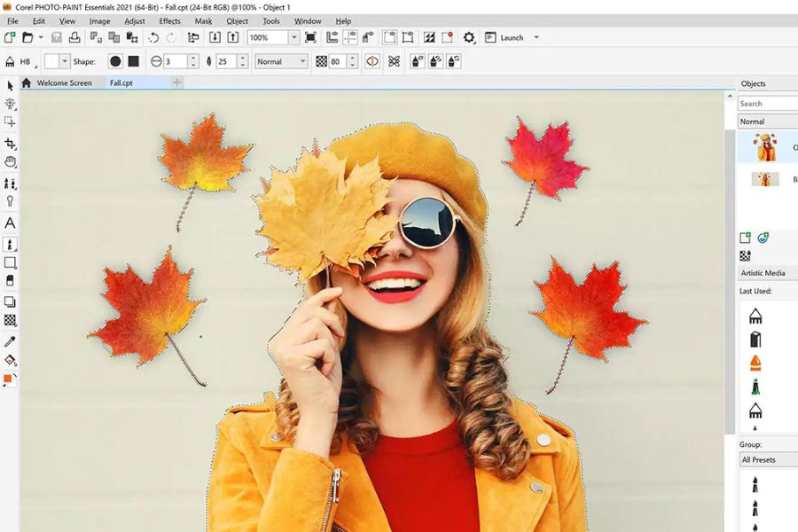Click the Import icon with down arrow
Viewport: 798px width, 532px height.
pyautogui.click(x=215, y=37)
